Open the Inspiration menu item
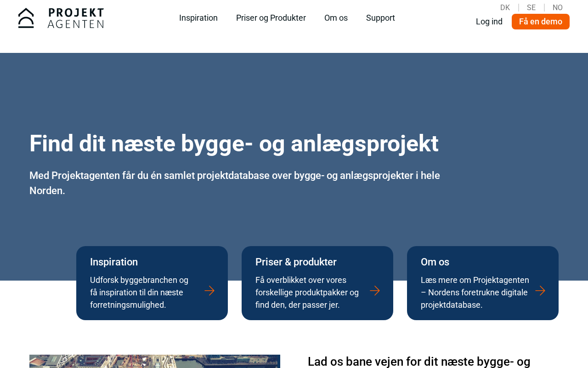This screenshot has width=588, height=368. tap(198, 18)
